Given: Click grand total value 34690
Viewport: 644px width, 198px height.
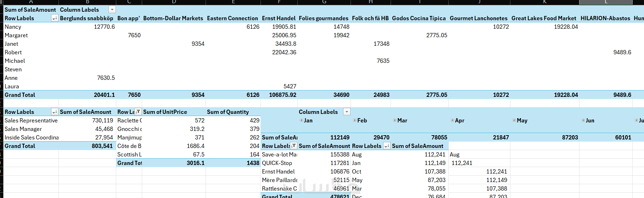Looking at the screenshot, I should [x=341, y=95].
